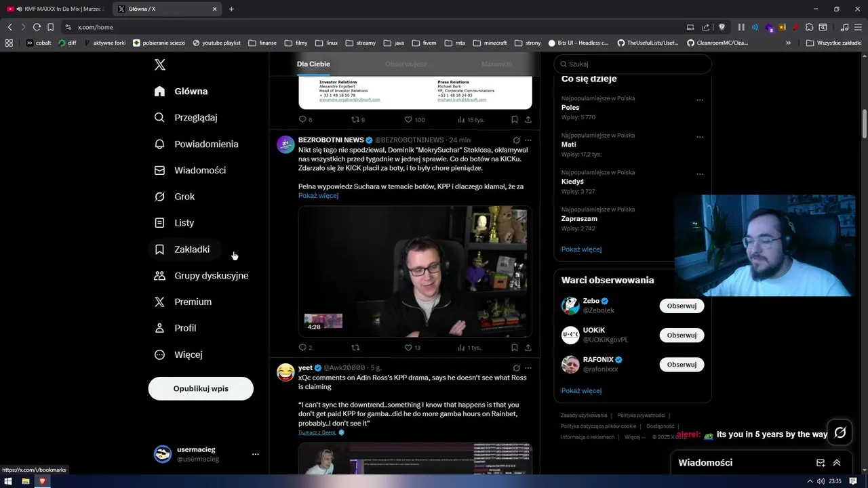This screenshot has width=868, height=488.
Task: Switch to RMF MAXXX In Da Mix tab
Action: coord(56,9)
